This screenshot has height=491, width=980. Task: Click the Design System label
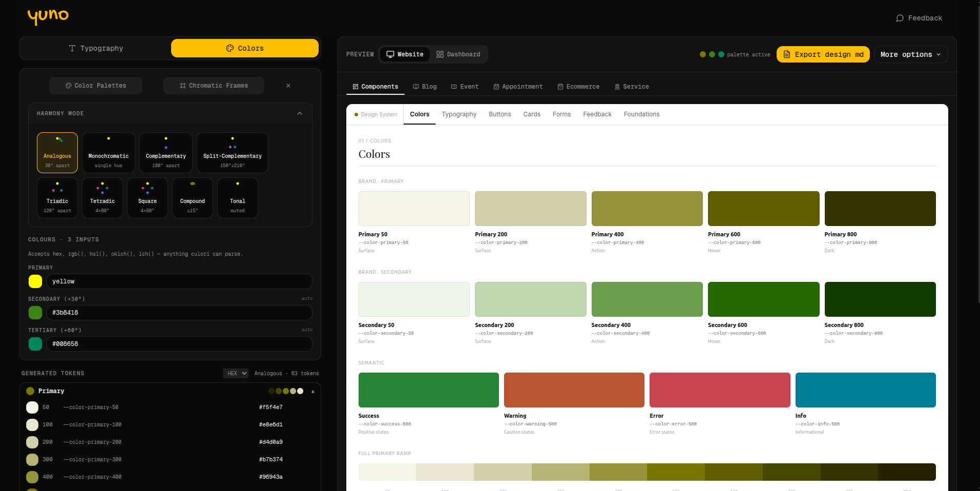376,114
